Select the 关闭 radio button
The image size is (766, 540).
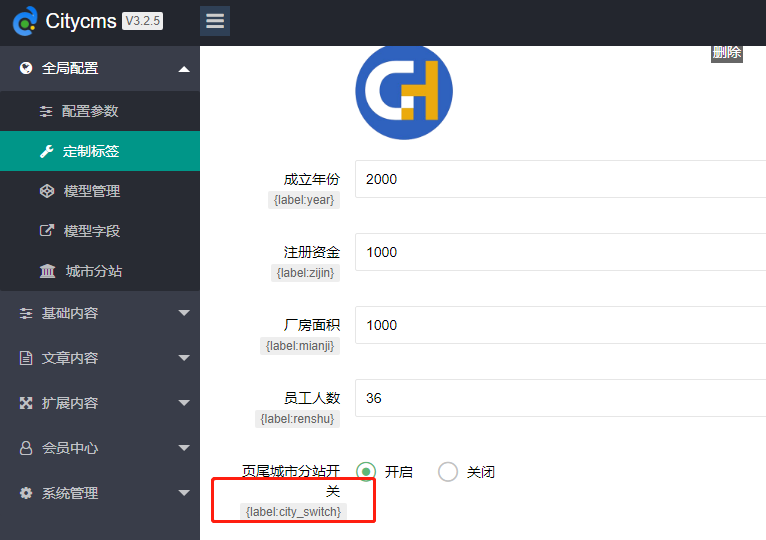[448, 472]
